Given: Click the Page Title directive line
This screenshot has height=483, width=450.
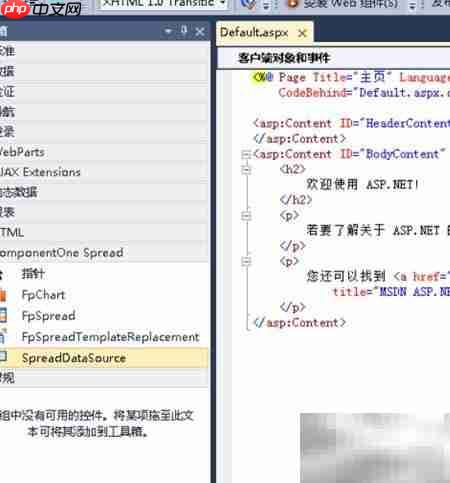Looking at the screenshot, I should point(351,77).
